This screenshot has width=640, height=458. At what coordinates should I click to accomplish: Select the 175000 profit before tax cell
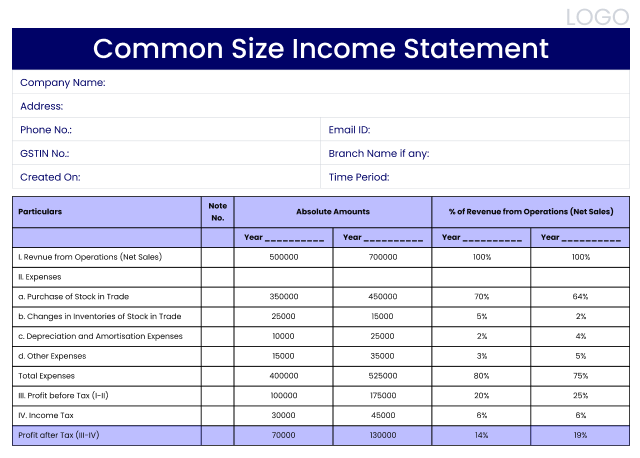tap(382, 396)
